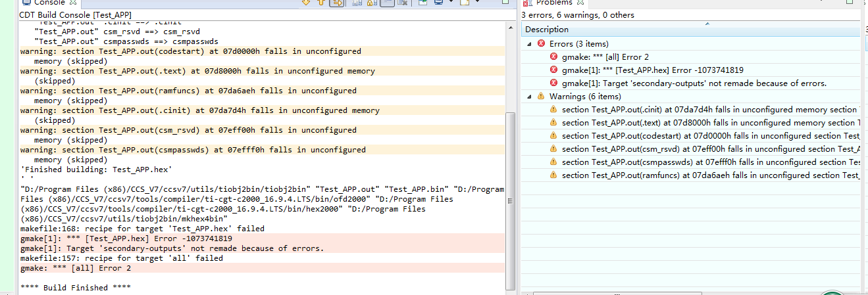Click console line '"Test_APP.out" csmpasswds ==> csmpasswds'
868x295 pixels.
pos(126,41)
